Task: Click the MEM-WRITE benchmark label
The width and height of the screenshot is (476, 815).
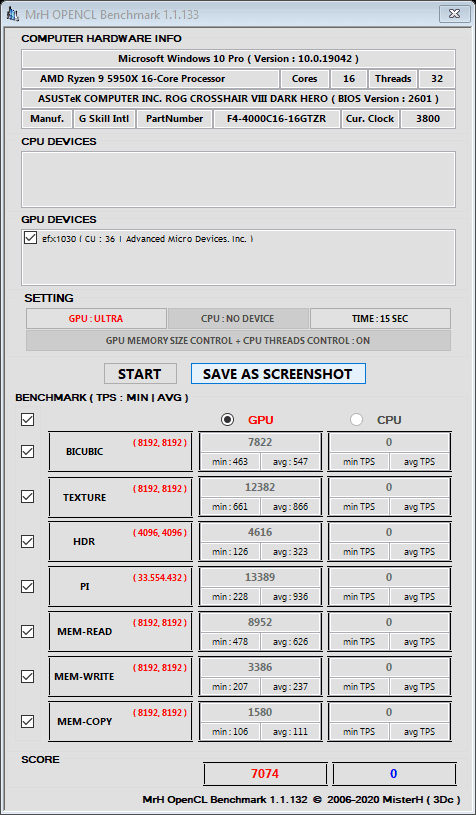Action: tap(84, 677)
